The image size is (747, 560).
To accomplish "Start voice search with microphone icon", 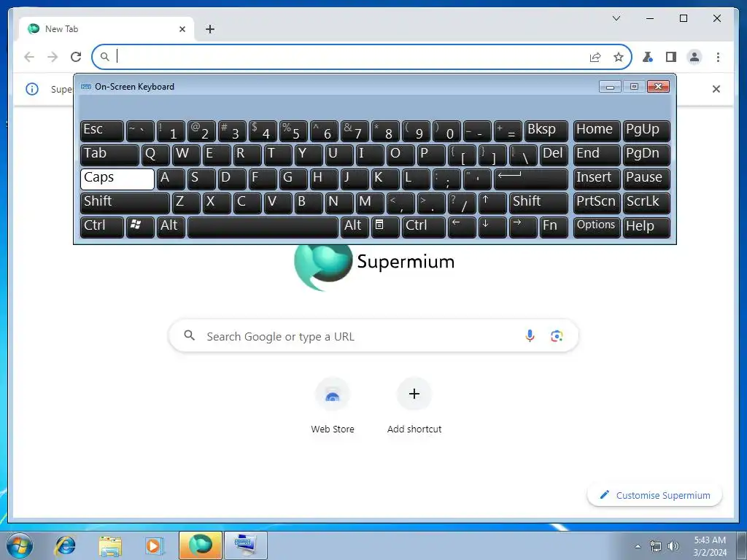I will (x=530, y=335).
